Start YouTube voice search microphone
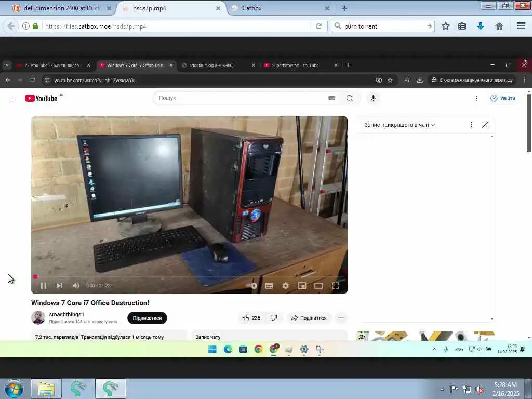 point(373,98)
